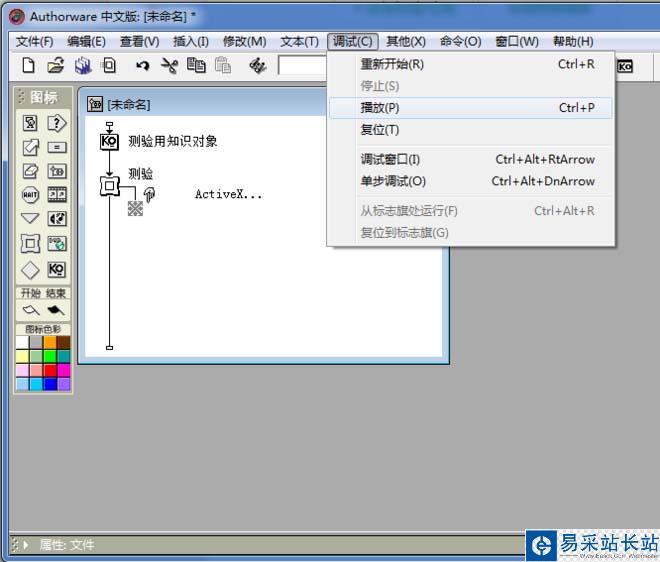Pick the bright green color swatch
This screenshot has width=660, height=562.
(x=50, y=357)
